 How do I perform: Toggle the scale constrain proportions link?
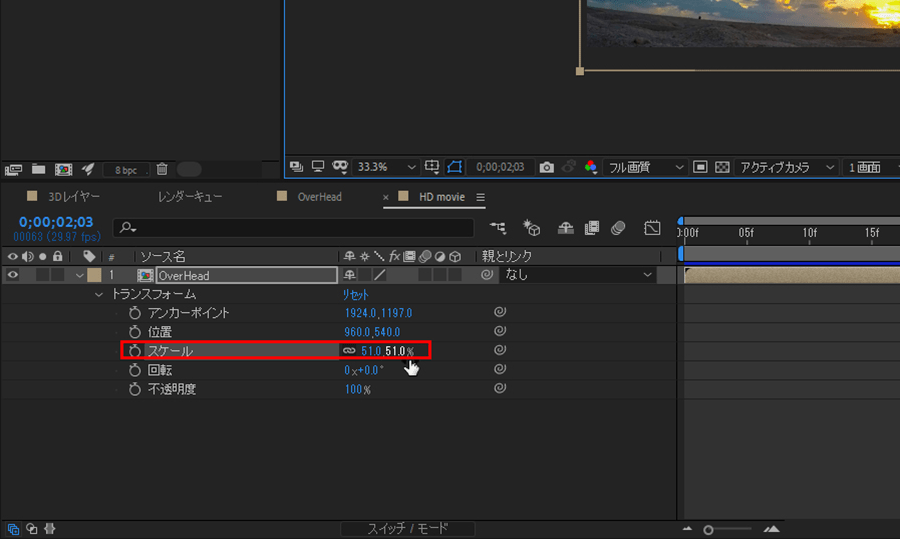349,351
